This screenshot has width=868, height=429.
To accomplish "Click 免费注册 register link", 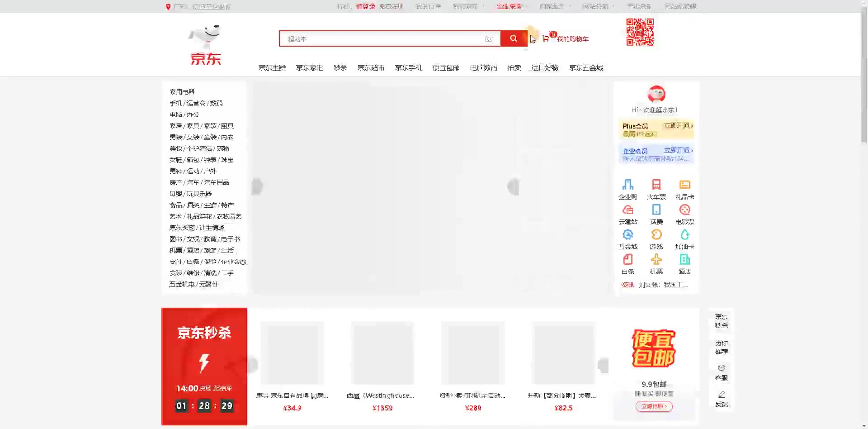I will (392, 7).
